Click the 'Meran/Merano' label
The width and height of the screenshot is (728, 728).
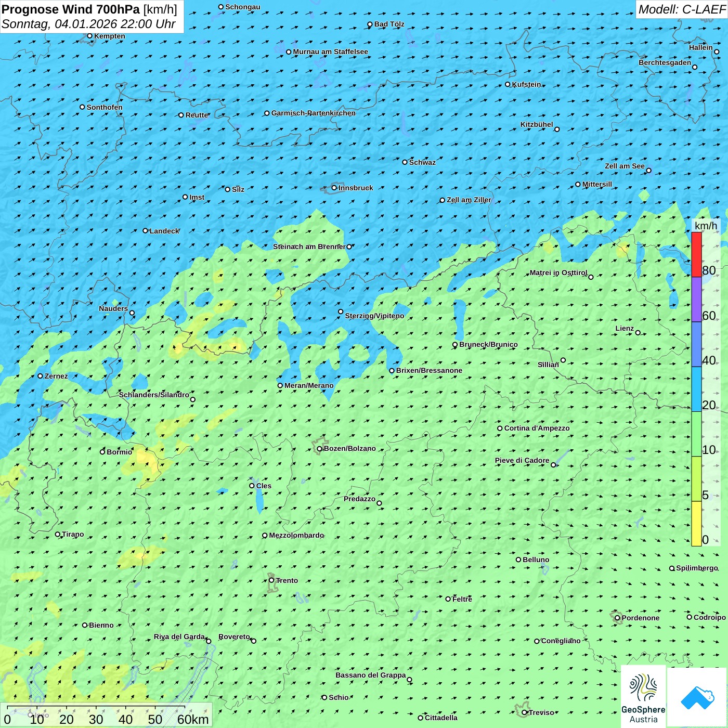[x=309, y=385]
